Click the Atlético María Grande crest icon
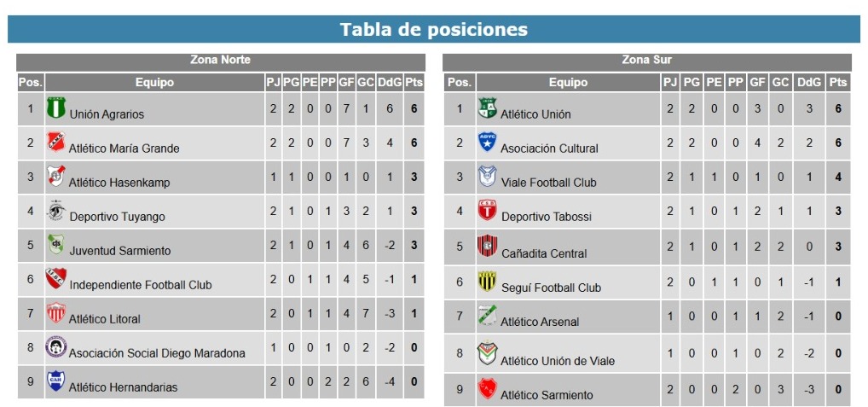This screenshot has width=868, height=407. 56,142
